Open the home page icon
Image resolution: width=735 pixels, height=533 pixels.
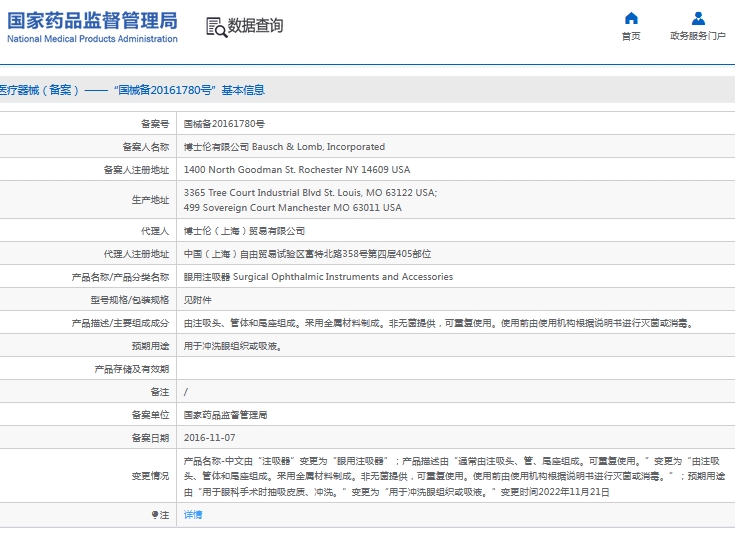pyautogui.click(x=631, y=18)
